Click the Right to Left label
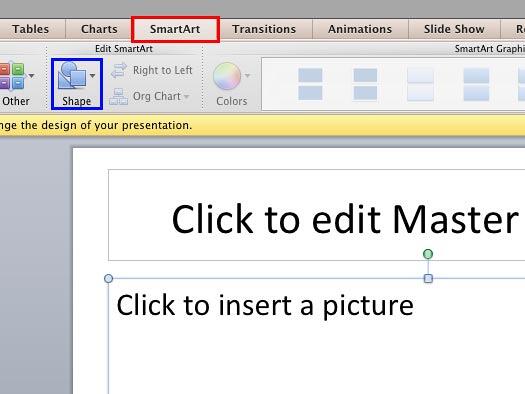The image size is (525, 394). tap(163, 70)
